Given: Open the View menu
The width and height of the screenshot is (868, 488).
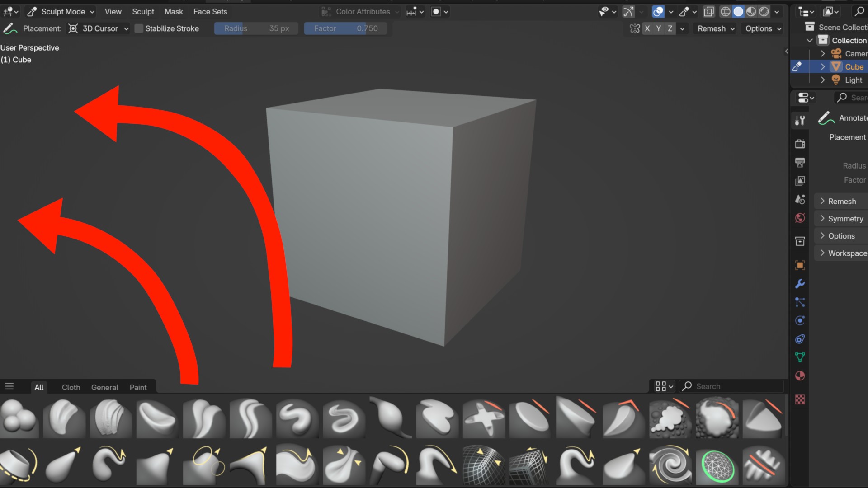Looking at the screenshot, I should coord(113,12).
